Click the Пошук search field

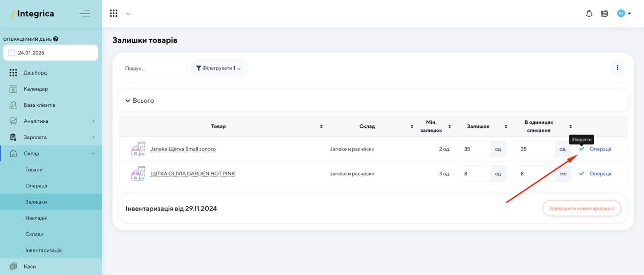153,68
